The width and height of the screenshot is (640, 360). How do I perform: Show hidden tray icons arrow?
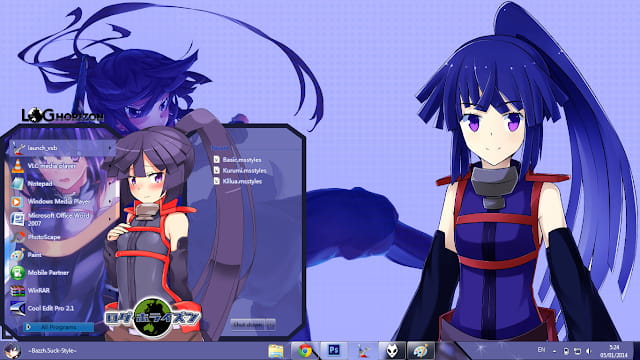point(554,351)
